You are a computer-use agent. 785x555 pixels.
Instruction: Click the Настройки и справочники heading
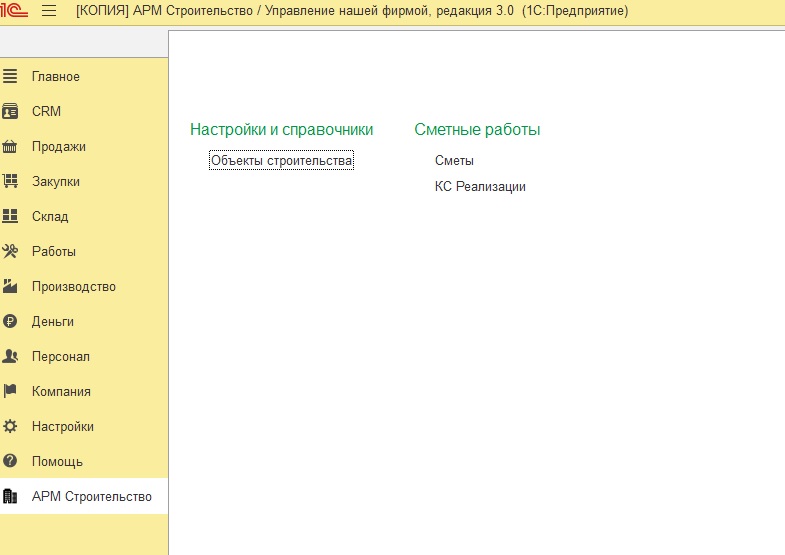point(281,130)
